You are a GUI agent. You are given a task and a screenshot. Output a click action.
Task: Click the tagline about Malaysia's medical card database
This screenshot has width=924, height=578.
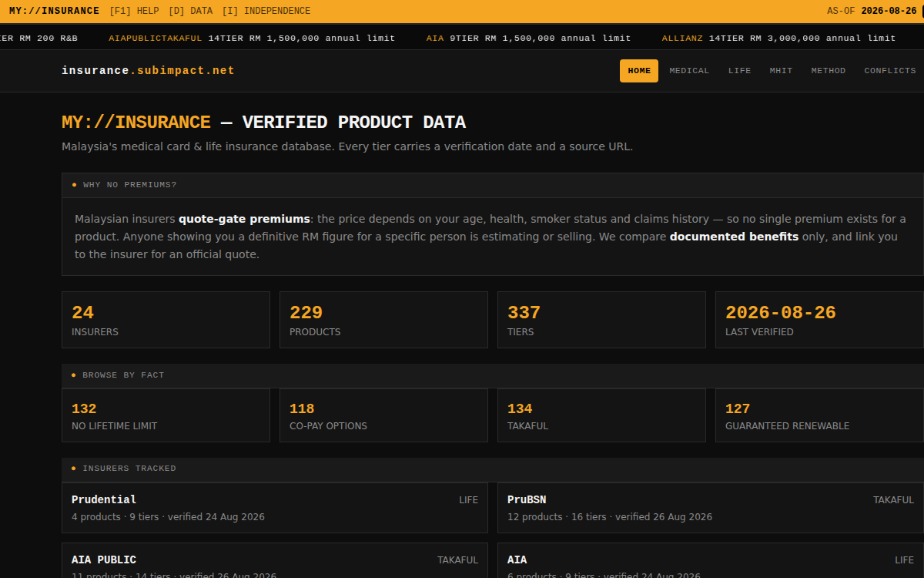click(347, 146)
